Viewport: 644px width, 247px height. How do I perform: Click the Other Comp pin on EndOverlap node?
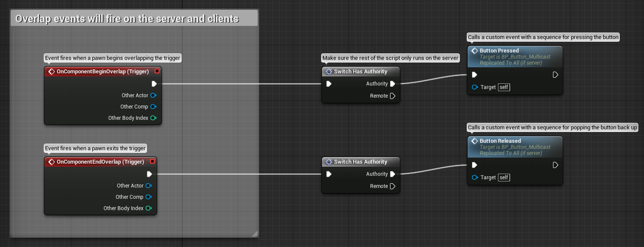[149, 197]
